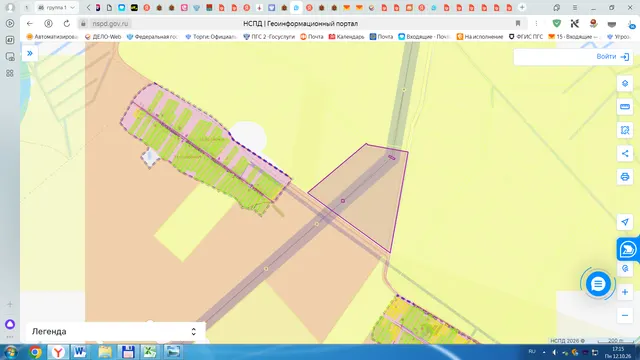Click the green shield protection icon
This screenshot has height=360, width=640.
(556, 24)
